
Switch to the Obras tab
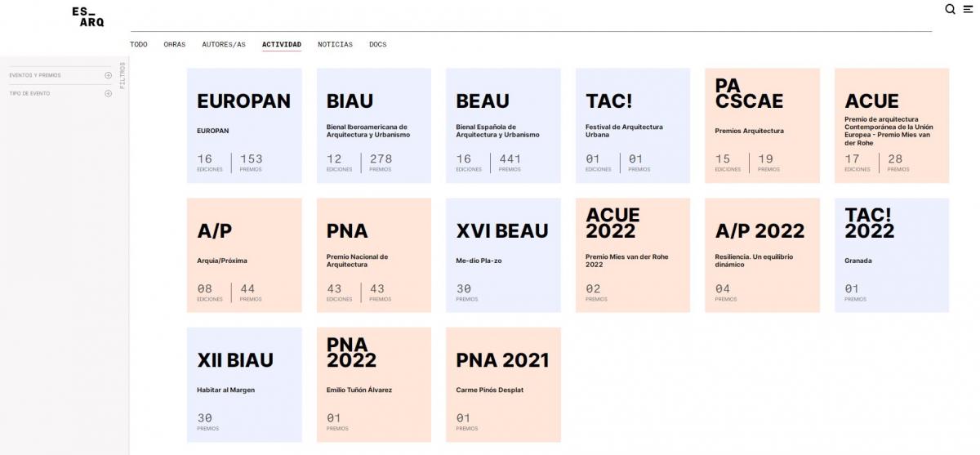(x=175, y=44)
